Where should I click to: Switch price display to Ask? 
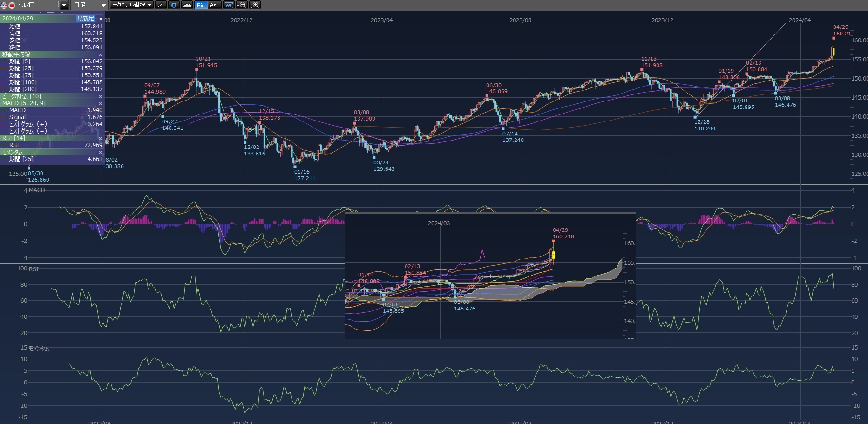click(x=214, y=5)
